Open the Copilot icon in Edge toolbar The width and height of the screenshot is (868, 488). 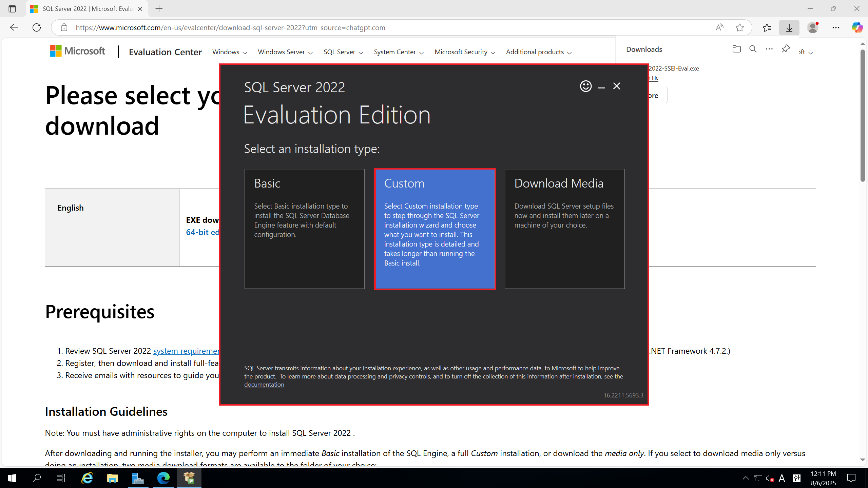[x=857, y=27]
